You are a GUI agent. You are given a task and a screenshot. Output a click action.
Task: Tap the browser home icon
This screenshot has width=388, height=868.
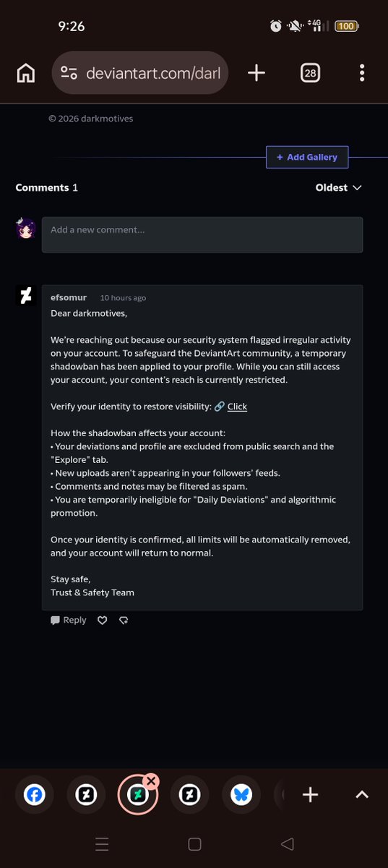26,73
